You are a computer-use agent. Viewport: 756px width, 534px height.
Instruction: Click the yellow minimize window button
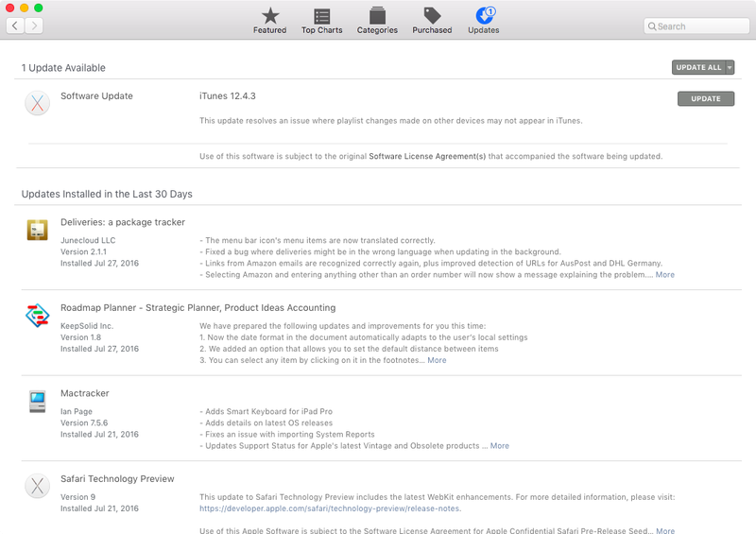(x=25, y=8)
